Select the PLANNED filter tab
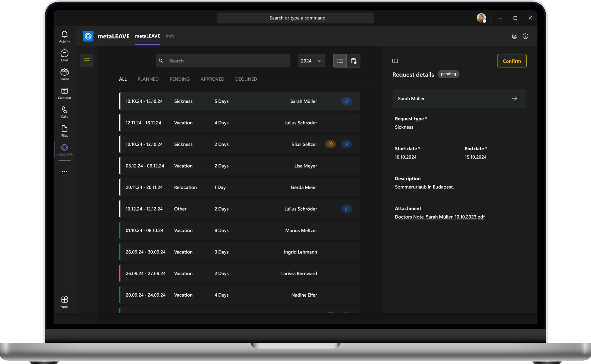The image size is (591, 364). (148, 79)
